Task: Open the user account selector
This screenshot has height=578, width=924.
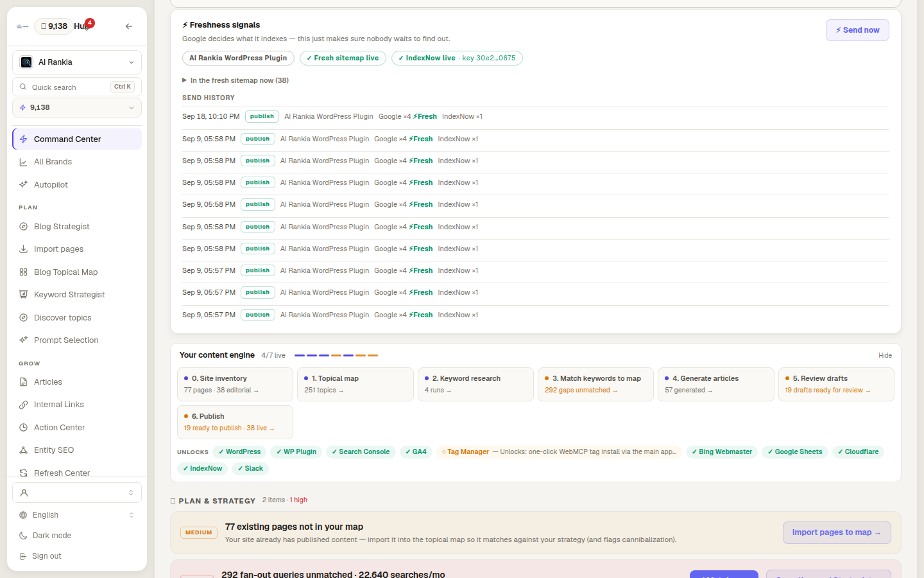Action: pos(77,493)
